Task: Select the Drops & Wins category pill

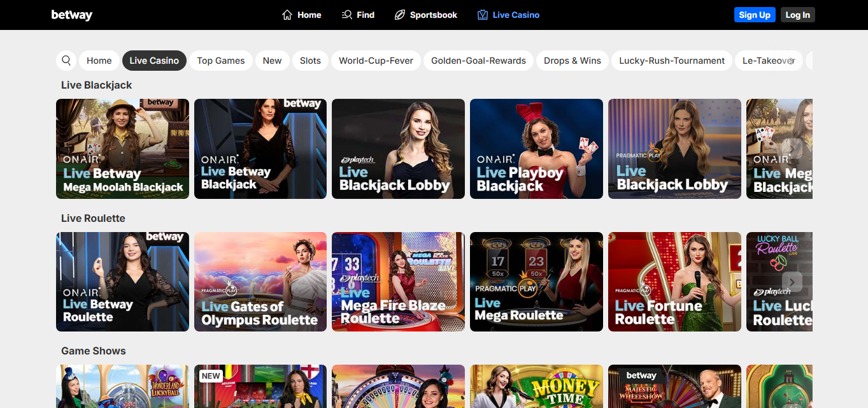Action: [573, 61]
